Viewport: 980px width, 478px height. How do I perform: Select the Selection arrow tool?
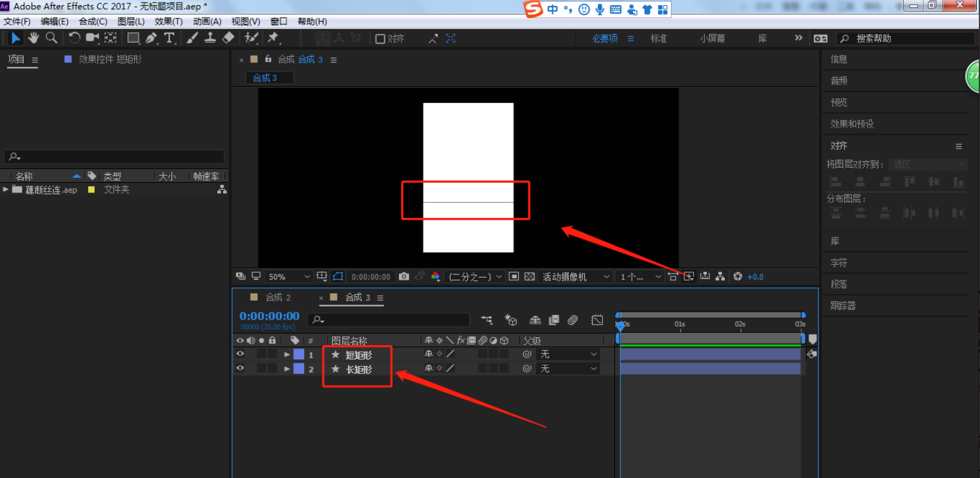click(x=16, y=38)
